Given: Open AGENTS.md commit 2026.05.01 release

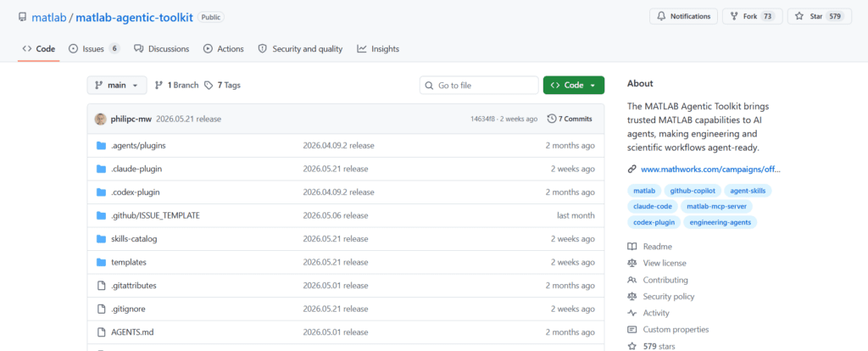Looking at the screenshot, I should 336,332.
